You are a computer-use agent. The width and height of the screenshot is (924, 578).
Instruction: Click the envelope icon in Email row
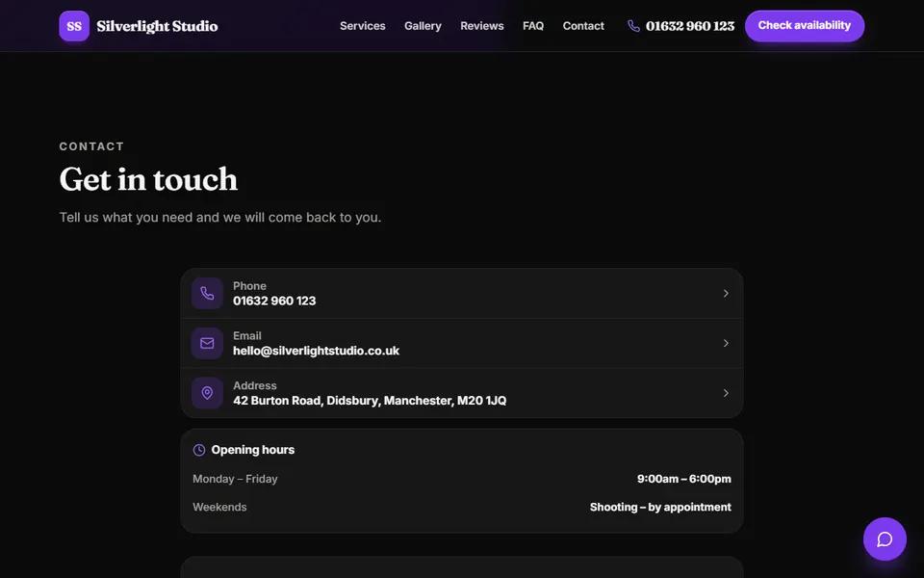pyautogui.click(x=207, y=343)
